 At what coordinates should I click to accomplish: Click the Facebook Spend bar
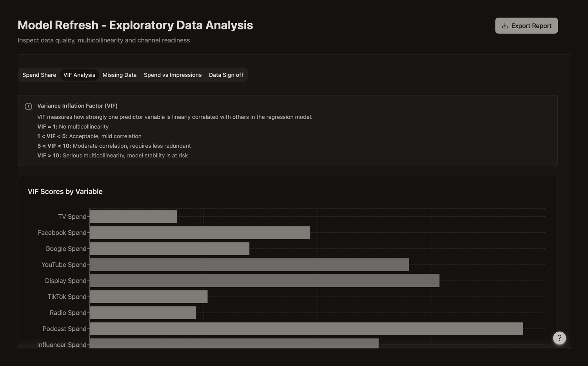tap(200, 233)
